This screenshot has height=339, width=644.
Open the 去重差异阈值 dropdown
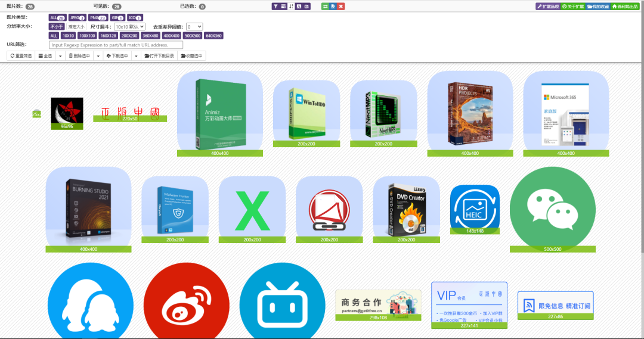pos(194,27)
